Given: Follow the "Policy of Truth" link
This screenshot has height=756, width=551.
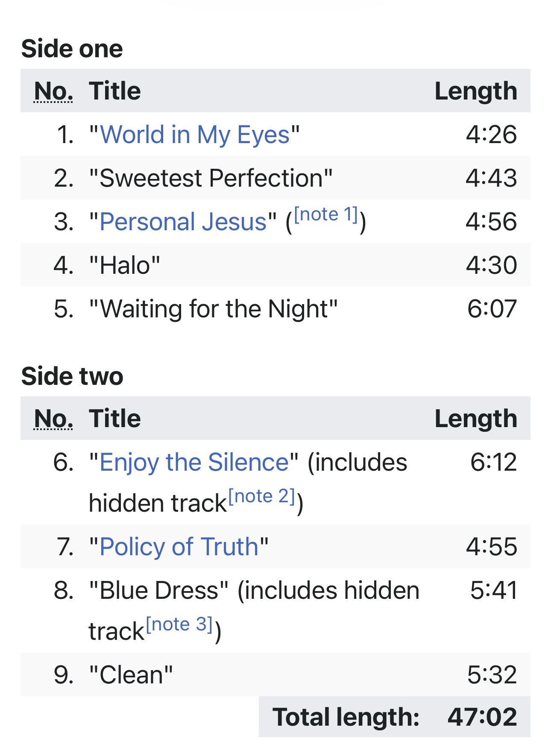Looking at the screenshot, I should click(x=179, y=546).
